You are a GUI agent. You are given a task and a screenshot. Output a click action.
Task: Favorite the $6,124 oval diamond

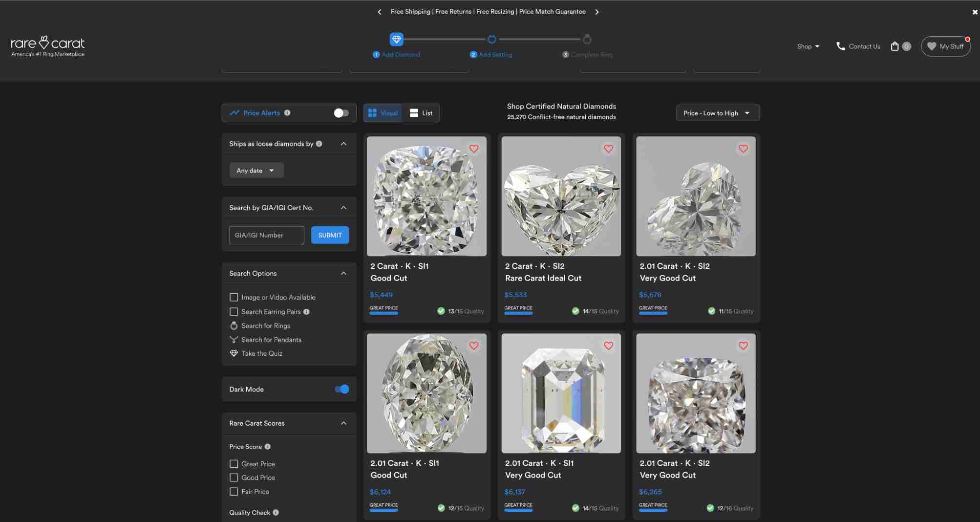[x=473, y=346]
